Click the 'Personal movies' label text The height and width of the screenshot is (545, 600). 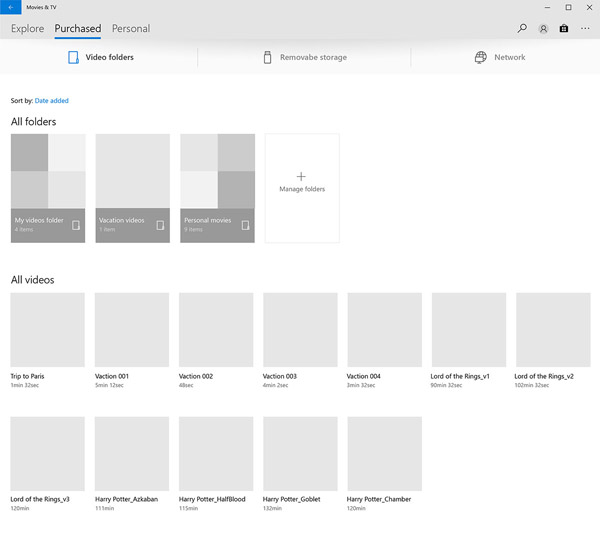(208, 220)
